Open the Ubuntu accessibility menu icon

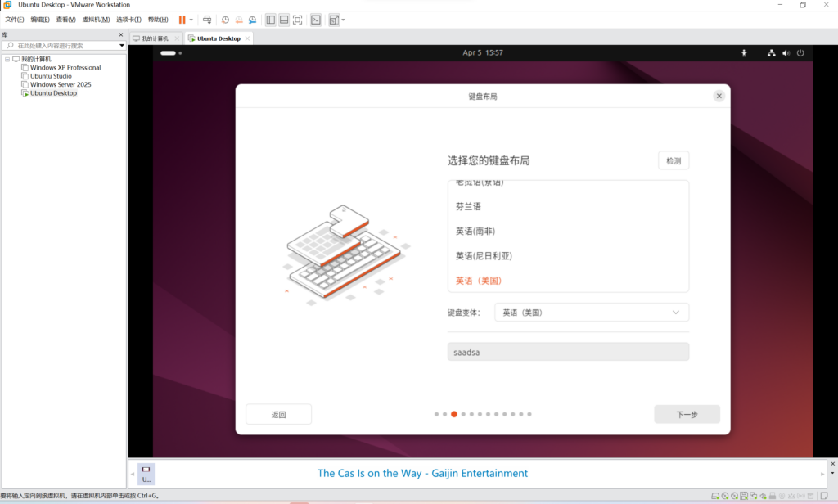(x=744, y=53)
